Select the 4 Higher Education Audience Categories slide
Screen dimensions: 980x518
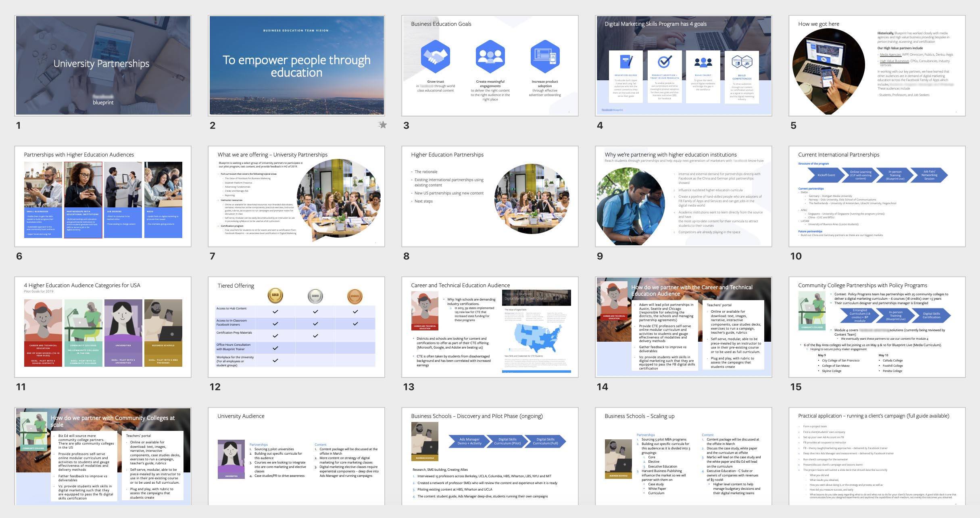click(x=103, y=327)
